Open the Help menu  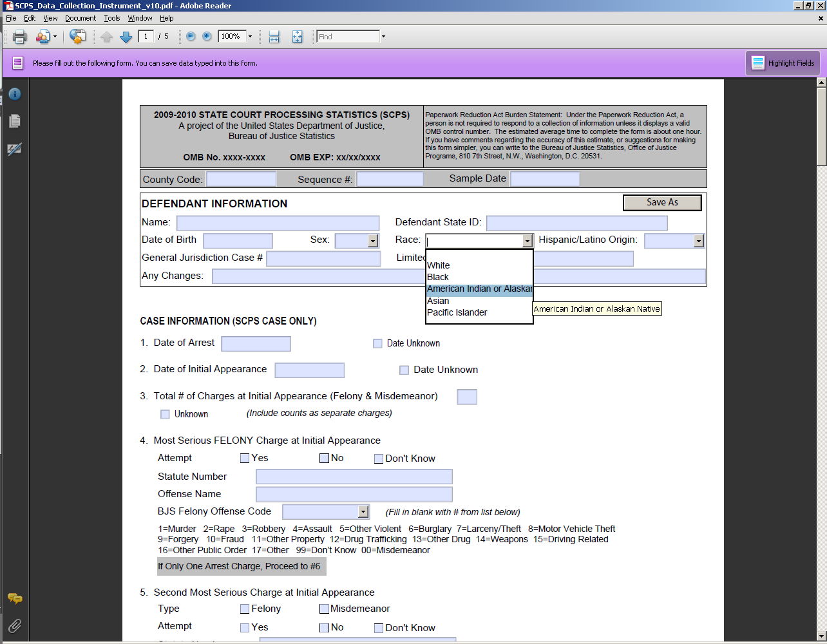167,18
